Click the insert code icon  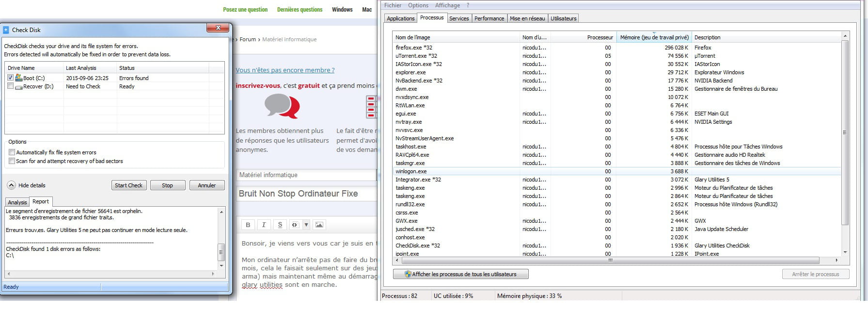point(295,225)
